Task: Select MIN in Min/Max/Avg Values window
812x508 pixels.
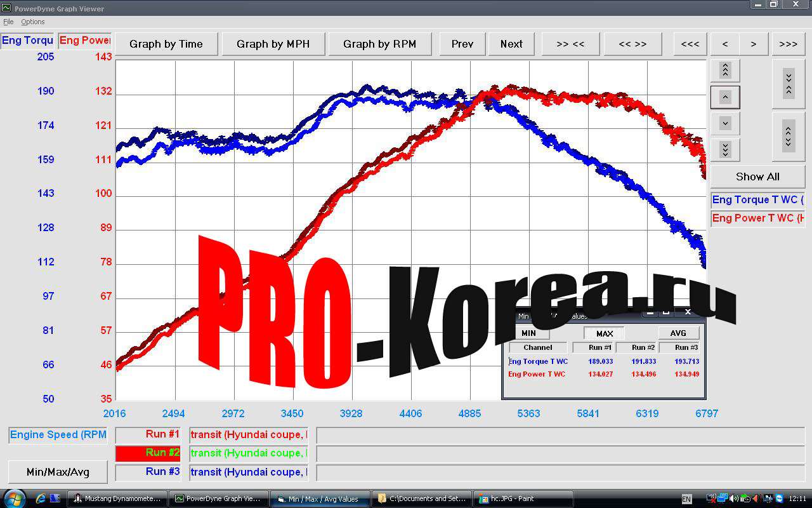Action: (x=528, y=333)
